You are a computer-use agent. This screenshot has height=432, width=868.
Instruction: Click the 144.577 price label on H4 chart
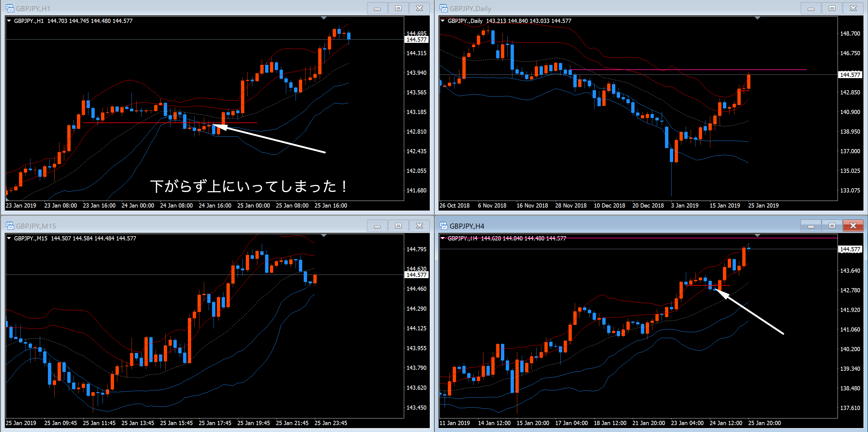click(x=850, y=249)
